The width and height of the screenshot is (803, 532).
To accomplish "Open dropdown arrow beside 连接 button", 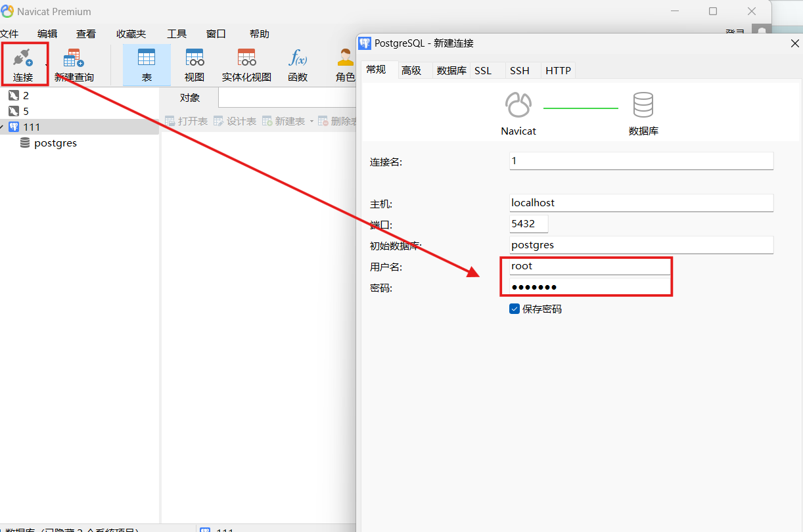I will tap(46, 65).
